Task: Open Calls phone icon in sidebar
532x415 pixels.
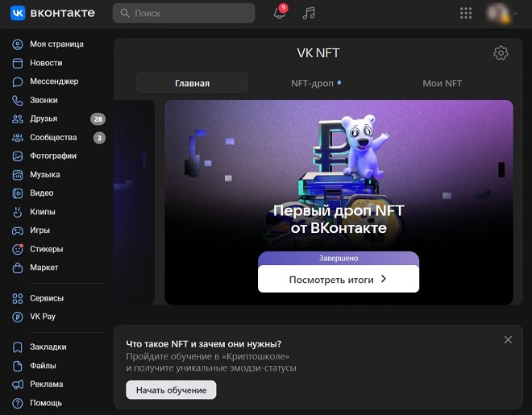Action: click(x=17, y=101)
